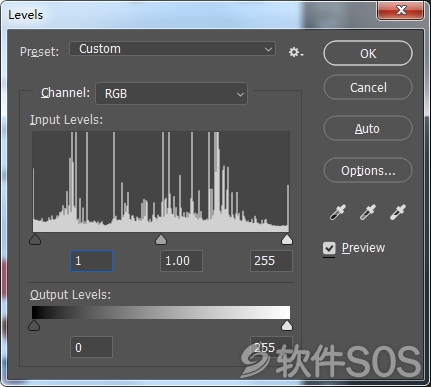Select the gray point eyedropper
This screenshot has width=431, height=387.
point(368,212)
